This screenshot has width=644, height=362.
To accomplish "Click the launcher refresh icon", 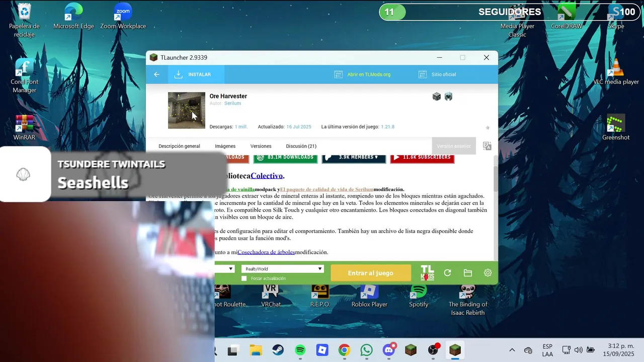I will pyautogui.click(x=447, y=273).
